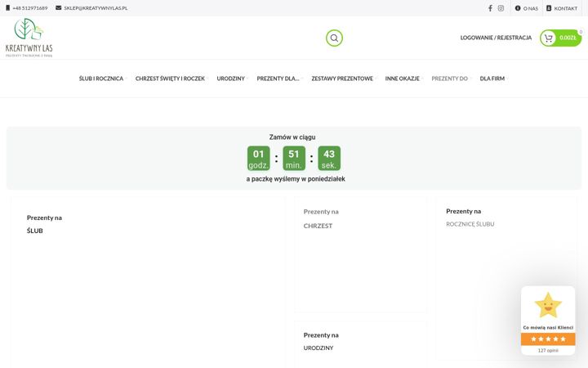Viewport: 588px width, 368px height.
Task: Click the info icon beside O NAS
Action: tap(518, 8)
